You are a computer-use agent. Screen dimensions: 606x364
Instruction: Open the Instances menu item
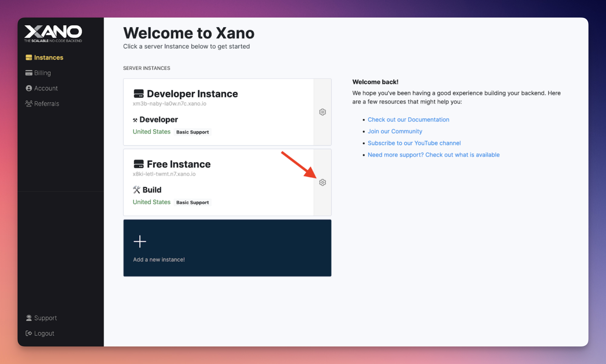point(44,57)
